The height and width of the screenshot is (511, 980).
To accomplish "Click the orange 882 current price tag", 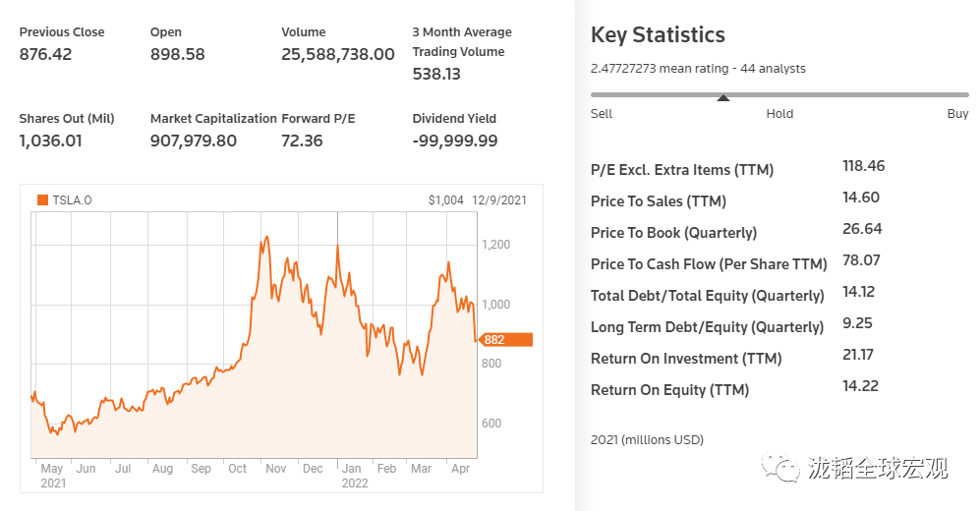I will [x=505, y=340].
